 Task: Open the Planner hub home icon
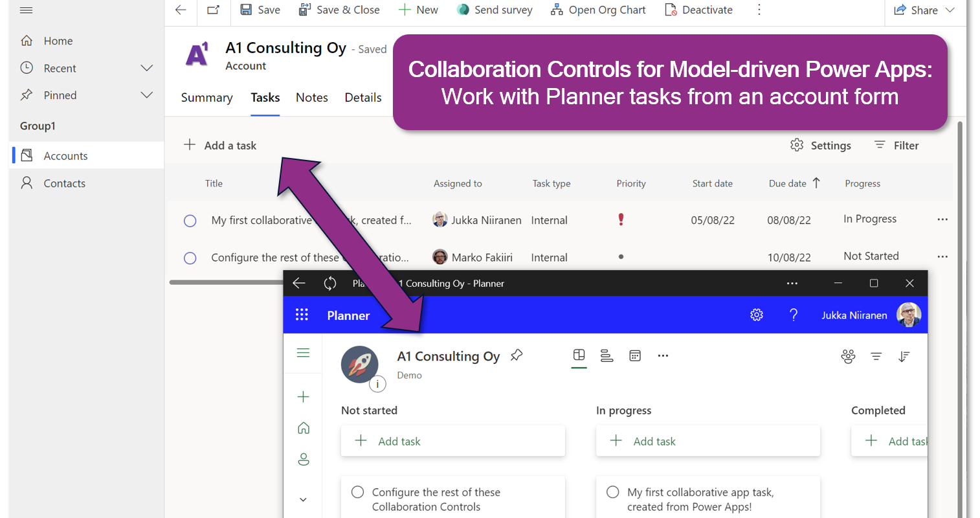click(304, 428)
